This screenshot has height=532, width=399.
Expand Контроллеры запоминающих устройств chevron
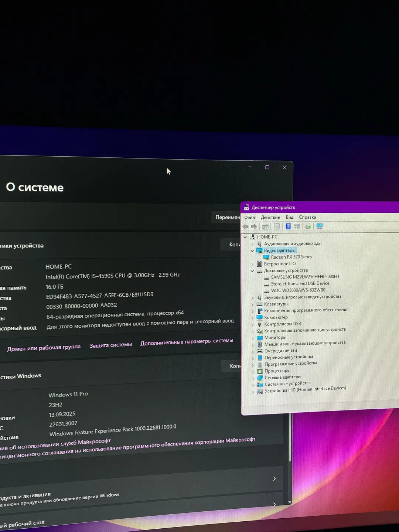point(253,331)
